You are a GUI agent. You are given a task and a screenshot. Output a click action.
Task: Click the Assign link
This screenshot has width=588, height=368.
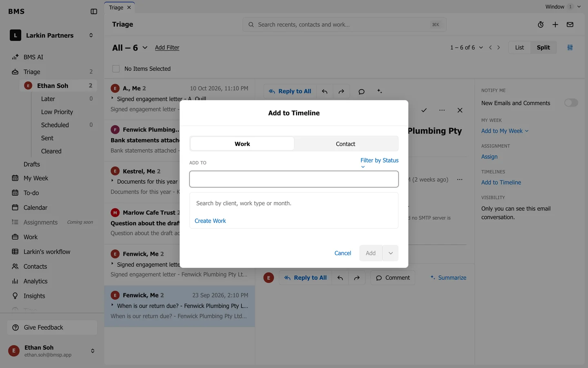[x=489, y=157]
